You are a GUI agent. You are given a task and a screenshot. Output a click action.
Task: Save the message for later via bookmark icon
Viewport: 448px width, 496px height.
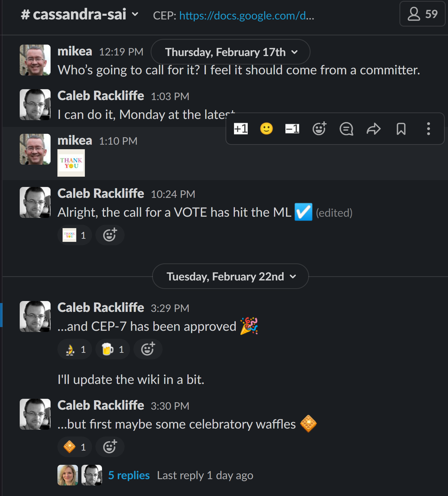point(400,129)
